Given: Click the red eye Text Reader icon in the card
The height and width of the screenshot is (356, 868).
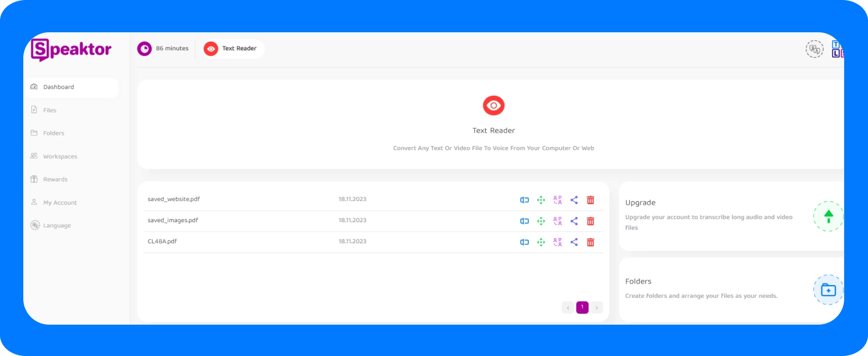Looking at the screenshot, I should (x=494, y=106).
